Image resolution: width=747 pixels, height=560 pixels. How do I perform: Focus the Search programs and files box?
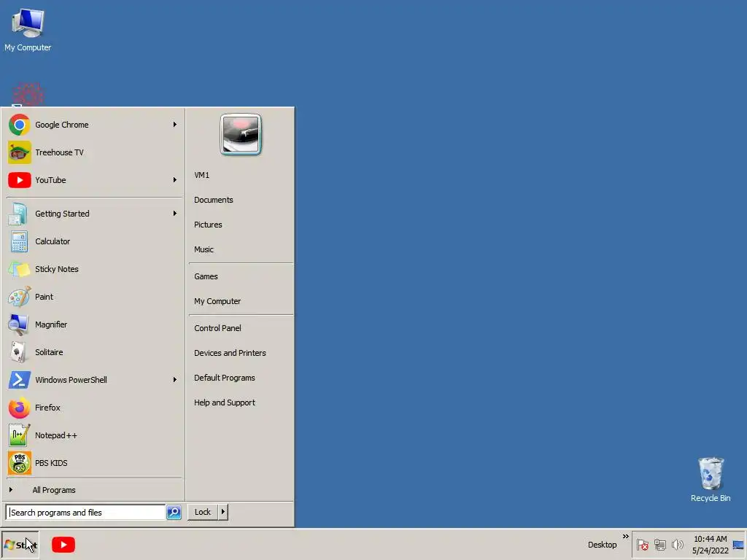(x=86, y=513)
